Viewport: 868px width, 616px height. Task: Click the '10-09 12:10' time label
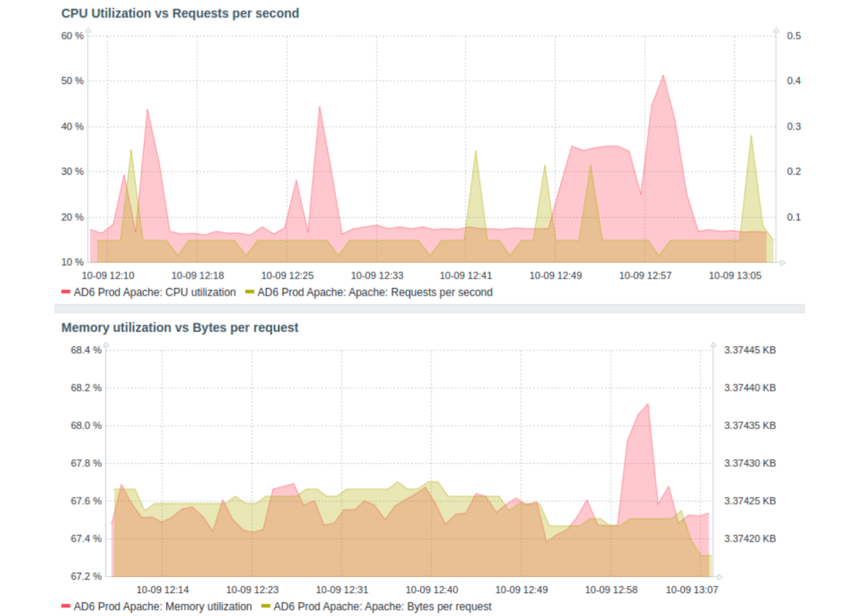108,276
